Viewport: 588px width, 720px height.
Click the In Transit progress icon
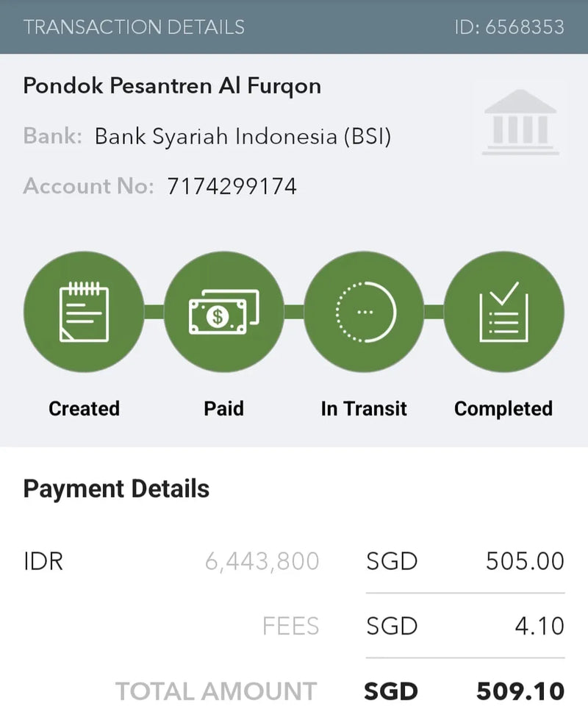pos(364,312)
